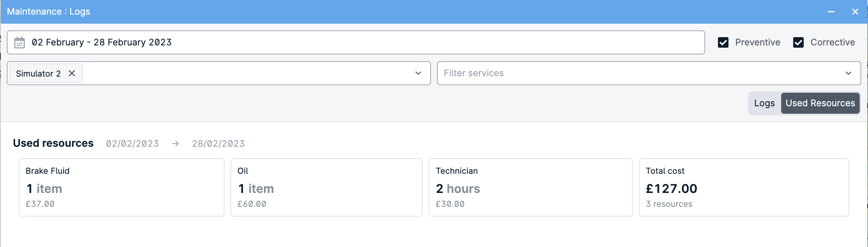The image size is (868, 247).
Task: Click the £30.00 Technician cost
Action: [450, 204]
